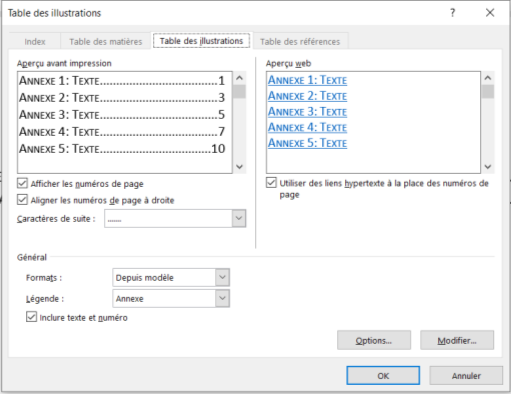Click the Options... button

coord(374,340)
